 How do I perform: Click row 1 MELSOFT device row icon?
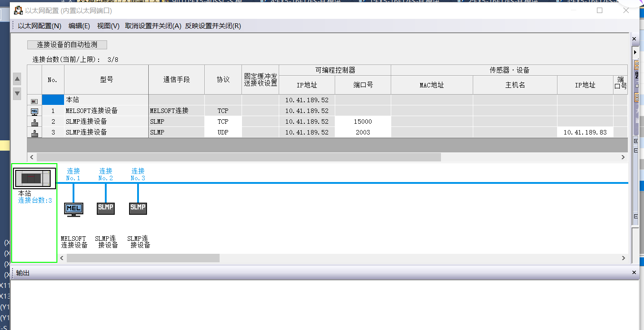[x=35, y=111]
